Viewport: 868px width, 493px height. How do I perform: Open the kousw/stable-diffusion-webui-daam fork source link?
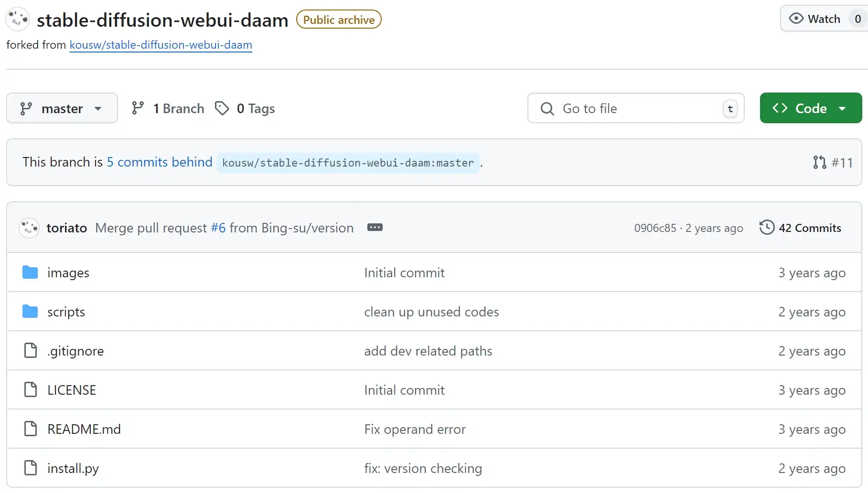[161, 45]
